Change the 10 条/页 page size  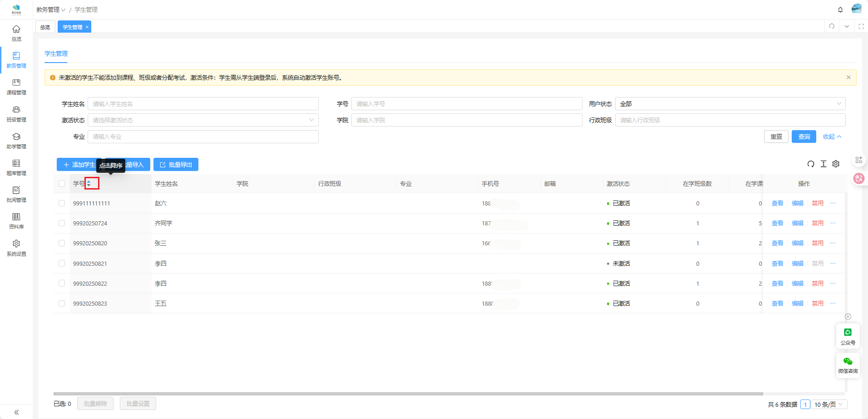click(x=829, y=404)
